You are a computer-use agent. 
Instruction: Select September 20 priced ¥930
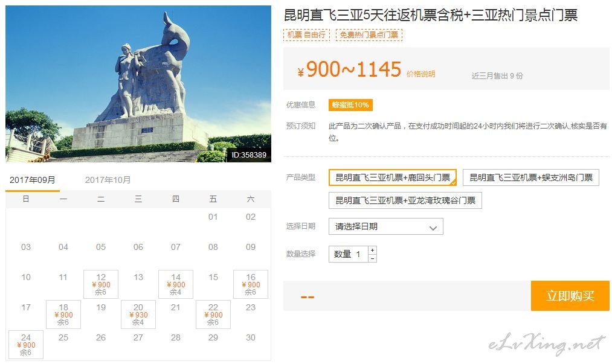(138, 315)
